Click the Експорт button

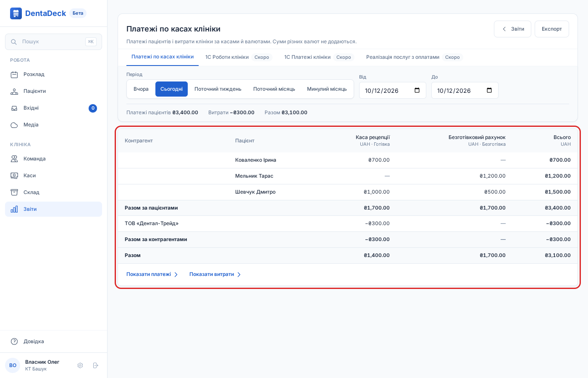tap(552, 29)
